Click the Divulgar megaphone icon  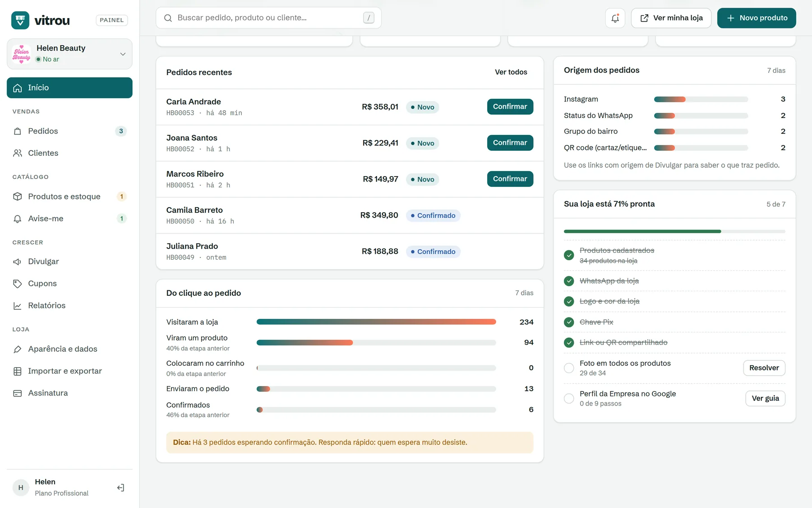click(x=18, y=262)
